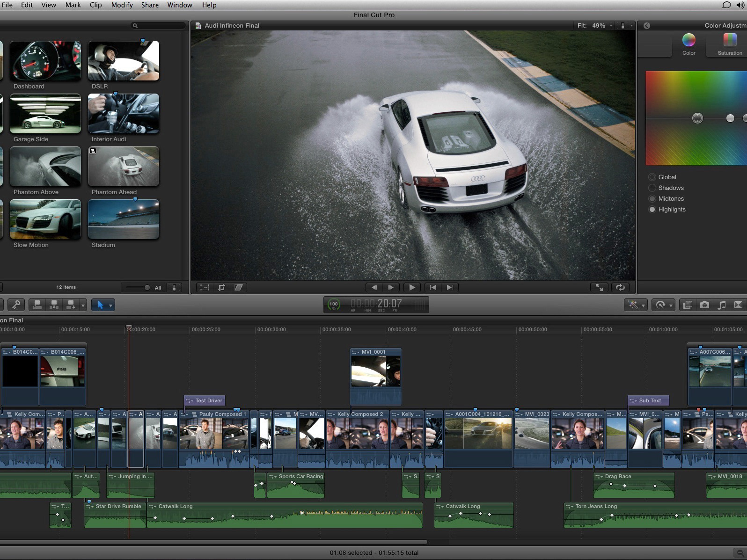Open the Mark menu
The height and width of the screenshot is (560, 747).
point(73,5)
